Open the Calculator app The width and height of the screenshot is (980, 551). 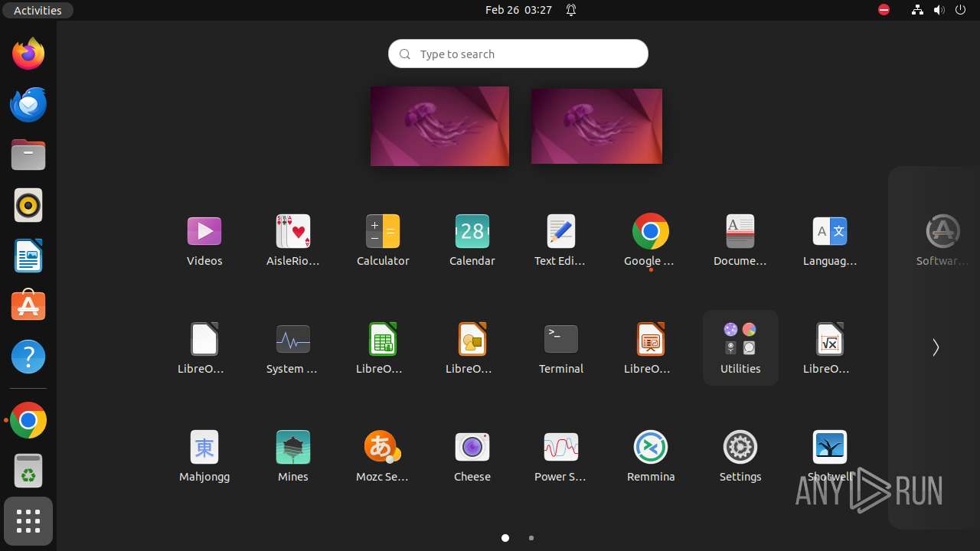[383, 240]
